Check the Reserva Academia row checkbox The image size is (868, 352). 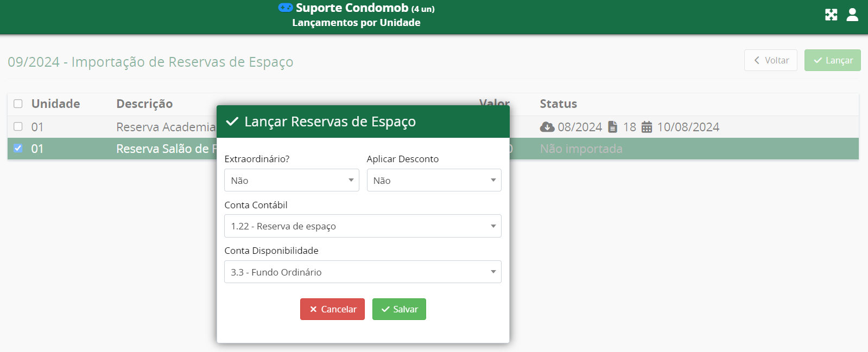(18, 126)
